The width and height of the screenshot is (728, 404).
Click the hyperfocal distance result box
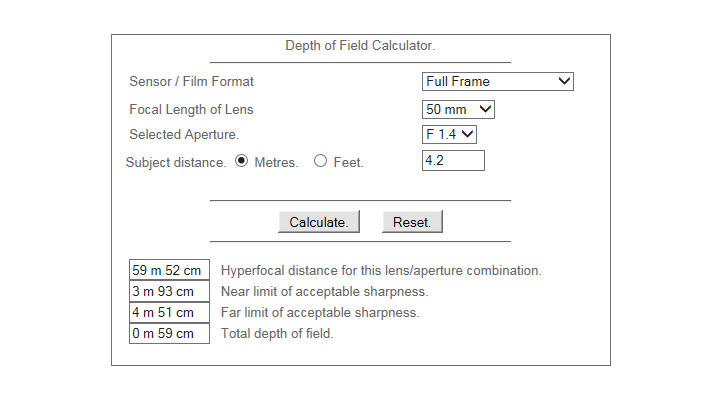tap(169, 270)
